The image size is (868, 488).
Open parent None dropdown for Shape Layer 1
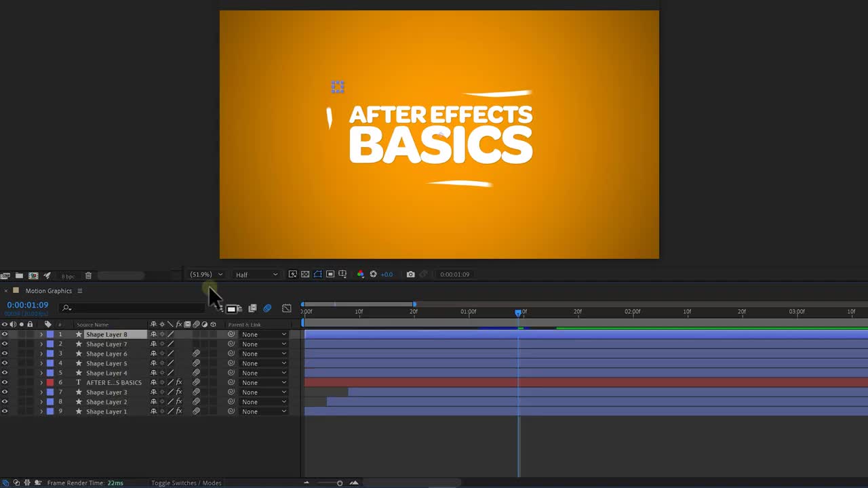264,411
